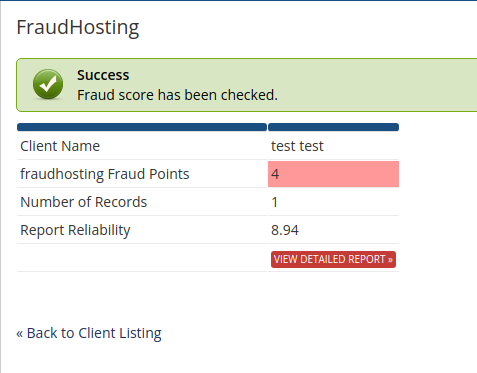
Task: Click 'Fraud score has been checked' message
Action: 177,95
